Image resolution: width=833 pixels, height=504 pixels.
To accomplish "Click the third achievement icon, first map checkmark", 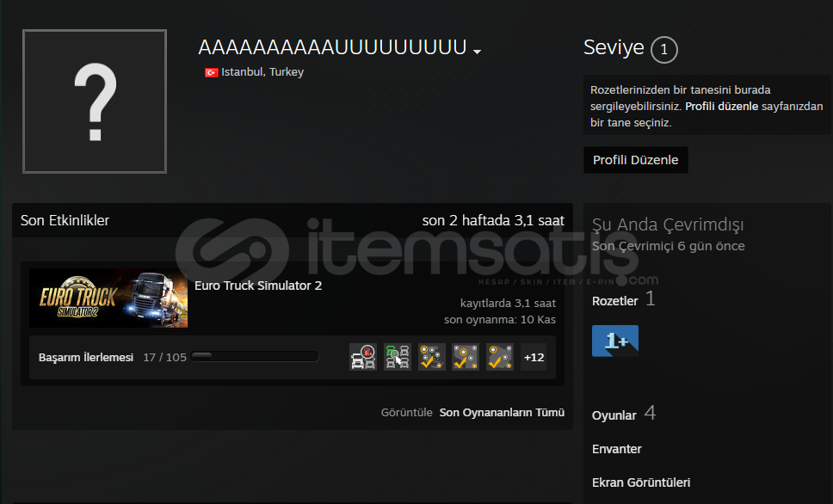I will pyautogui.click(x=431, y=357).
